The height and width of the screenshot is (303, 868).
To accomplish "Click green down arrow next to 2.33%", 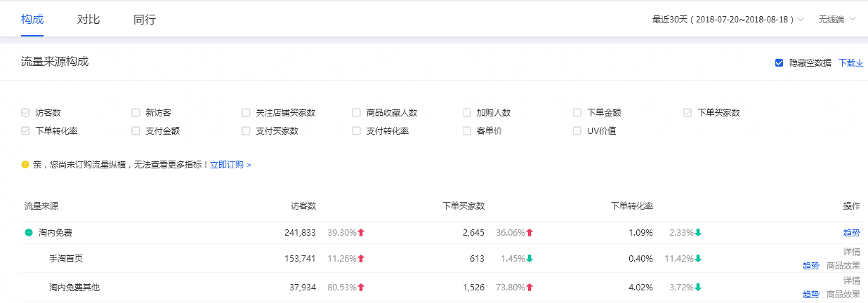I will pos(699,232).
